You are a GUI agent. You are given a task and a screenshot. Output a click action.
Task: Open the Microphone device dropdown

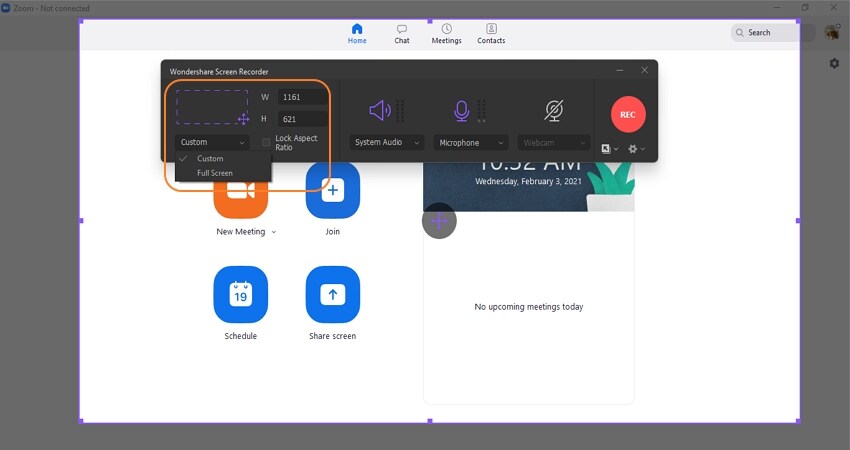[471, 143]
